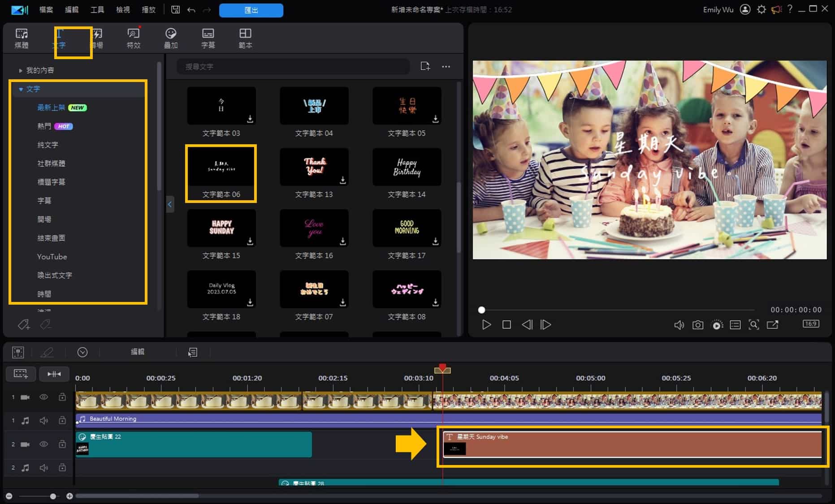Collapse the 文字 category tree
This screenshot has width=835, height=504.
point(21,89)
